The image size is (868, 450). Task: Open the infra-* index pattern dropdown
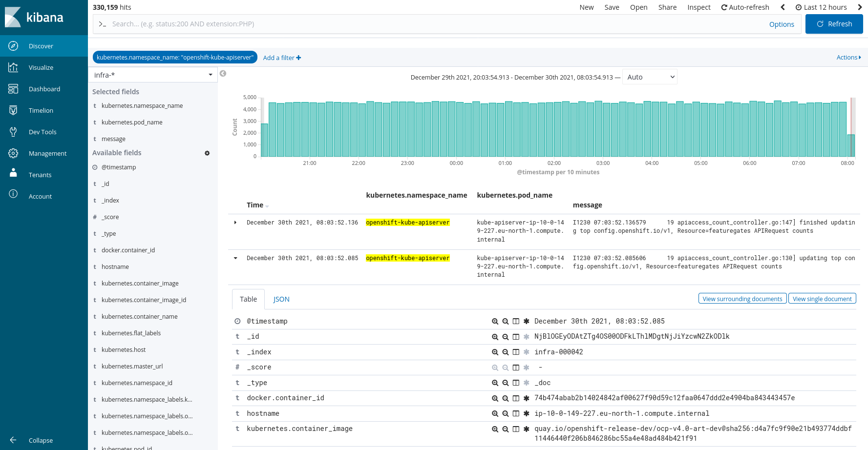pos(153,75)
